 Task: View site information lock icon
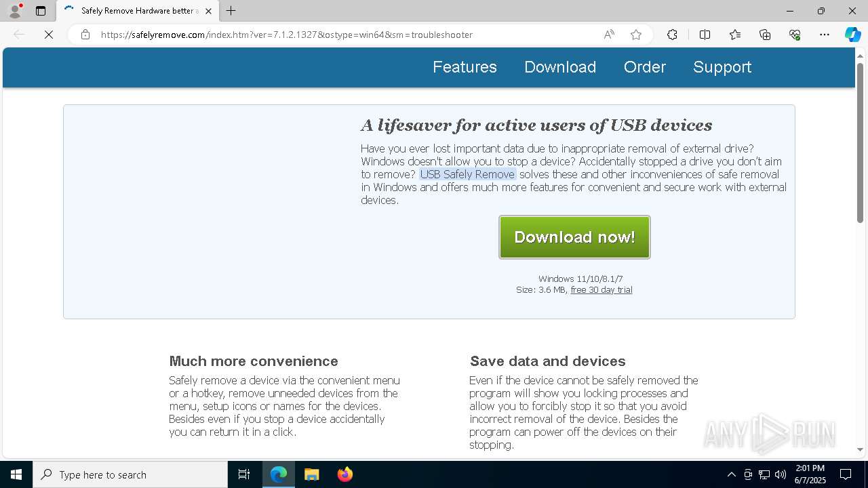(85, 35)
